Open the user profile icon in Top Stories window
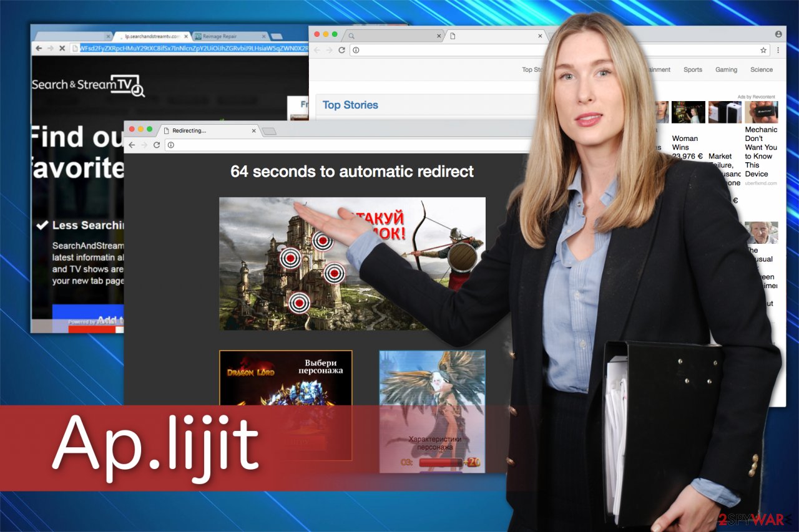Viewport: 799px width, 532px height. coord(778,34)
